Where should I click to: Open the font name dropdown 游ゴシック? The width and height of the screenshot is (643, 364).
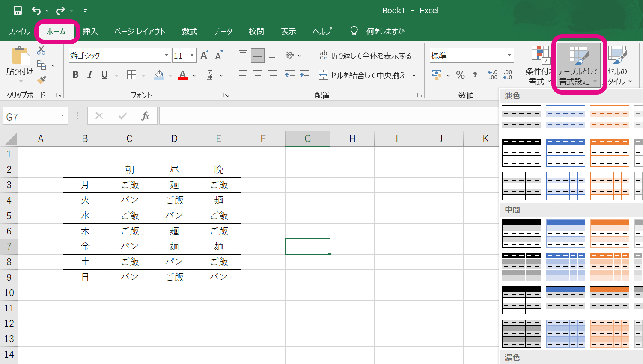(166, 56)
